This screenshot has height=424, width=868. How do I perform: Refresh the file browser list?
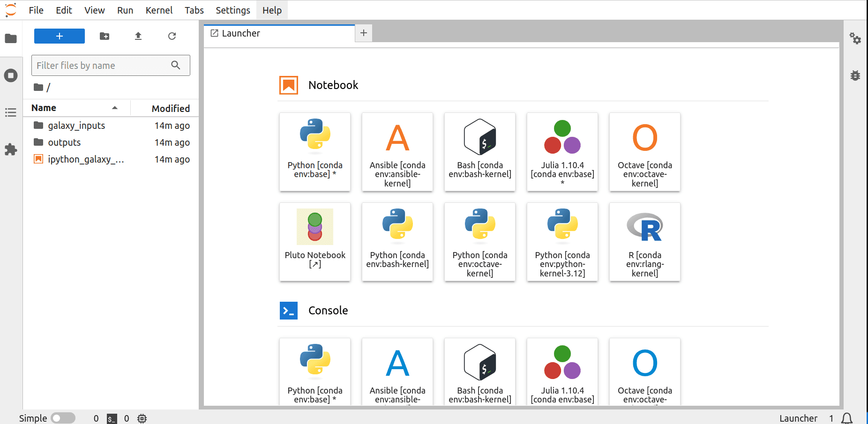point(172,36)
